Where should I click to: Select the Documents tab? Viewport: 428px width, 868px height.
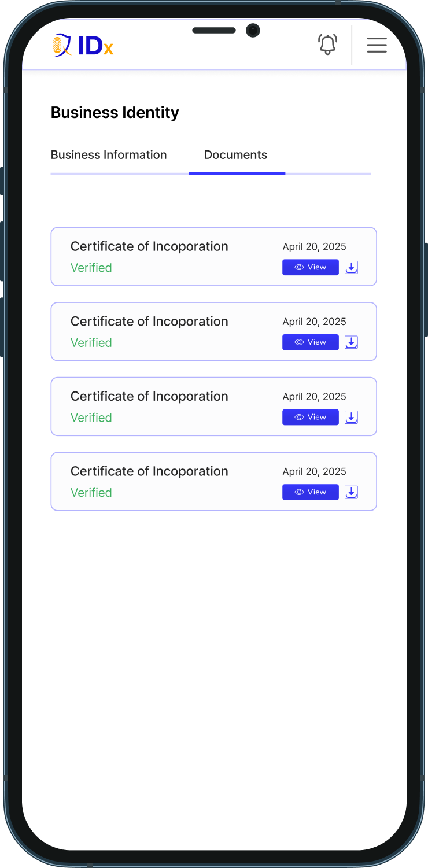coord(235,155)
